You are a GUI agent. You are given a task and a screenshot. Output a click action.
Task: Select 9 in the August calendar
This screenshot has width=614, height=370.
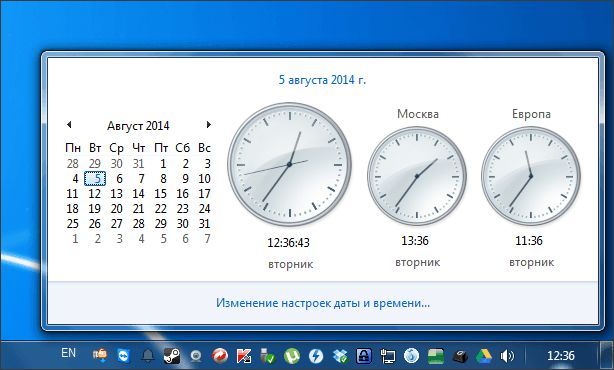click(x=186, y=179)
